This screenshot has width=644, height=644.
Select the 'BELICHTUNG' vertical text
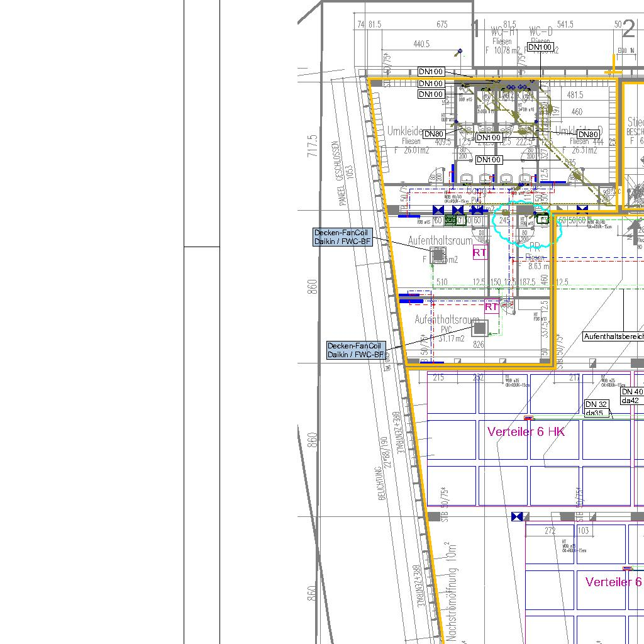[382, 484]
